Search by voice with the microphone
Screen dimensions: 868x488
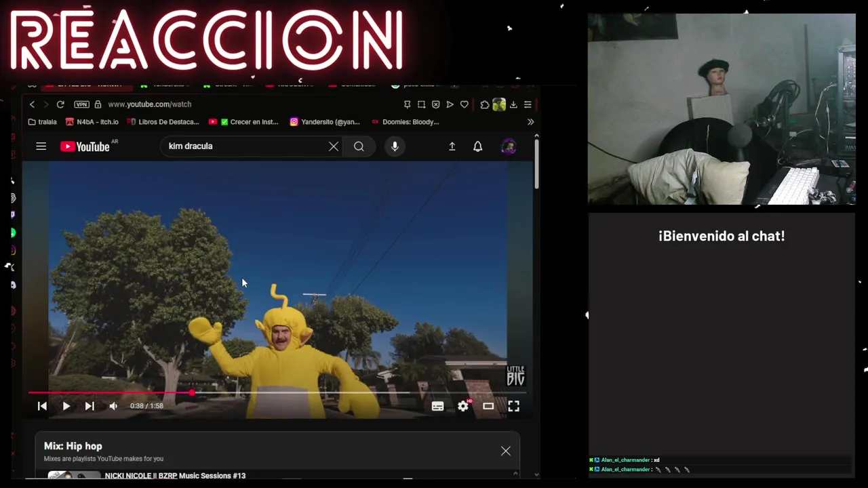tap(395, 146)
